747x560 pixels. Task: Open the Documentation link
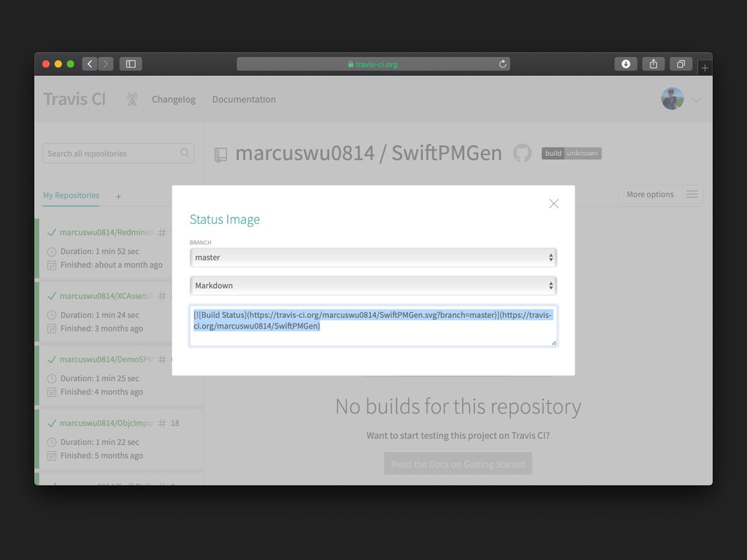point(244,99)
